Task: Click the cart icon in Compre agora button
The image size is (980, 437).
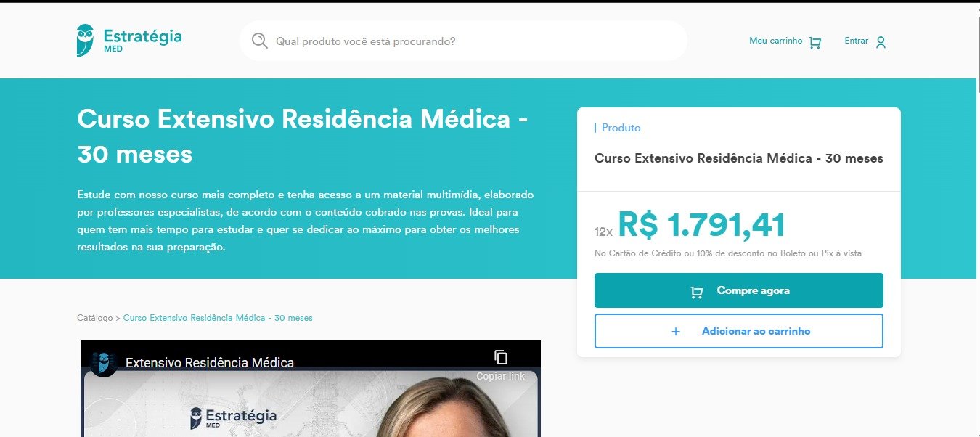Action: (x=697, y=292)
